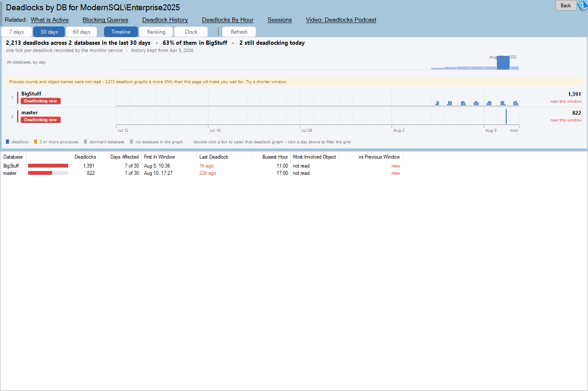
Task: Select the 7 days range
Action: (17, 32)
